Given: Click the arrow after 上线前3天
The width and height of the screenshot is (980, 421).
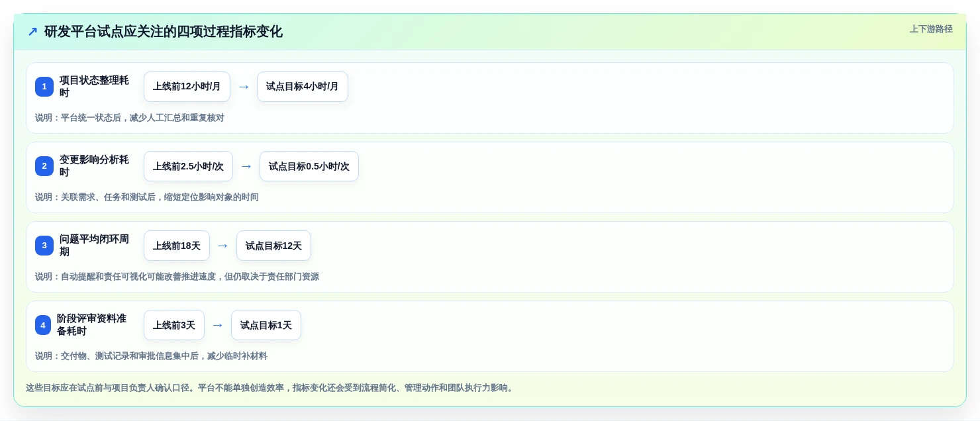Looking at the screenshot, I should pos(218,325).
